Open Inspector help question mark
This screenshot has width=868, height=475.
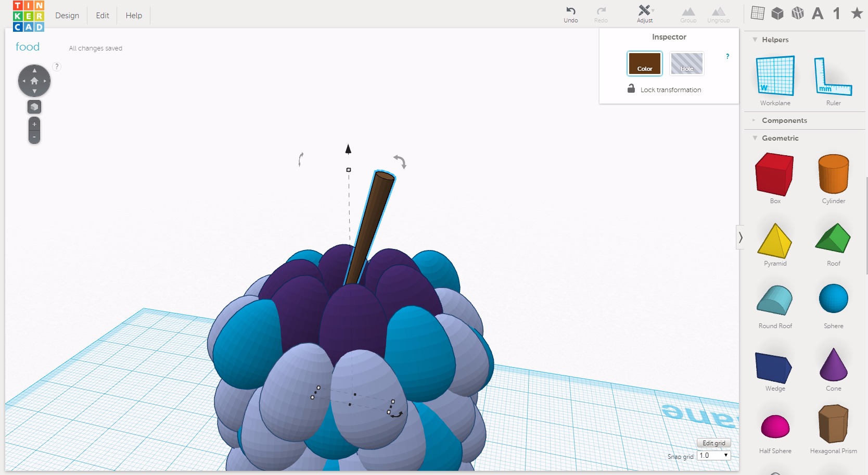pos(727,56)
